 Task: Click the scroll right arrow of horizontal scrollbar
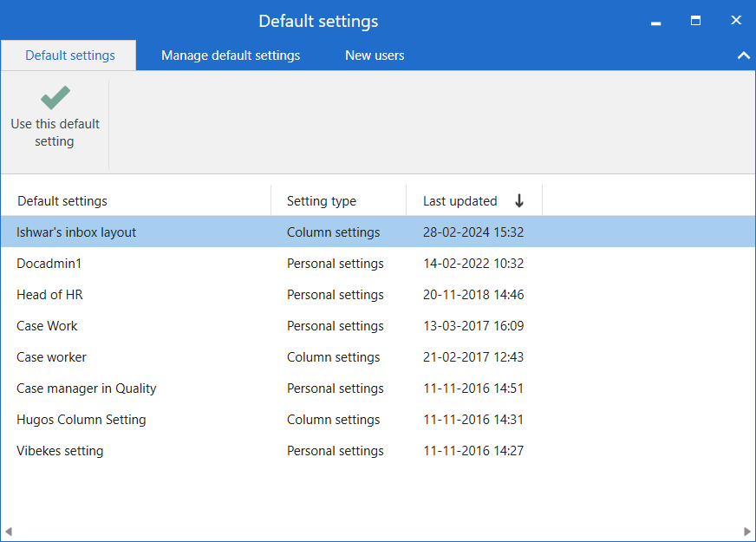[746, 532]
